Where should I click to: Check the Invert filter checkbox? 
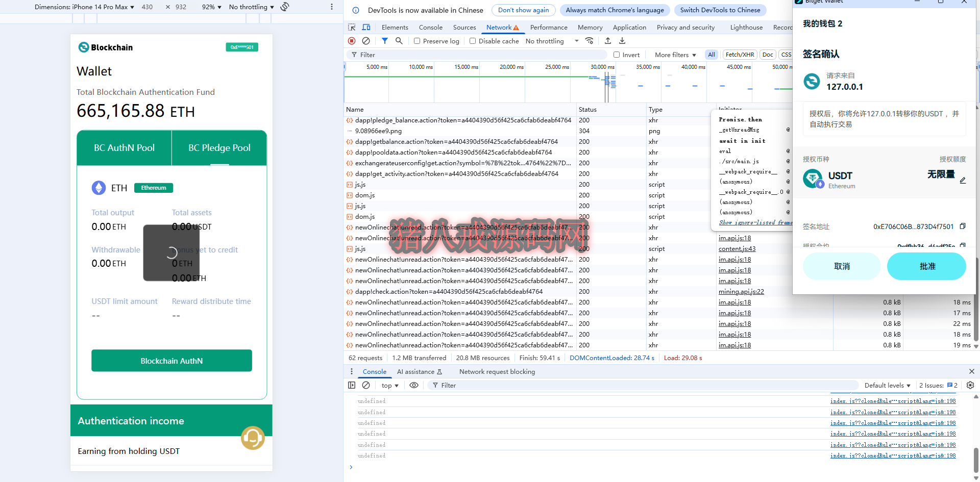[x=617, y=55]
